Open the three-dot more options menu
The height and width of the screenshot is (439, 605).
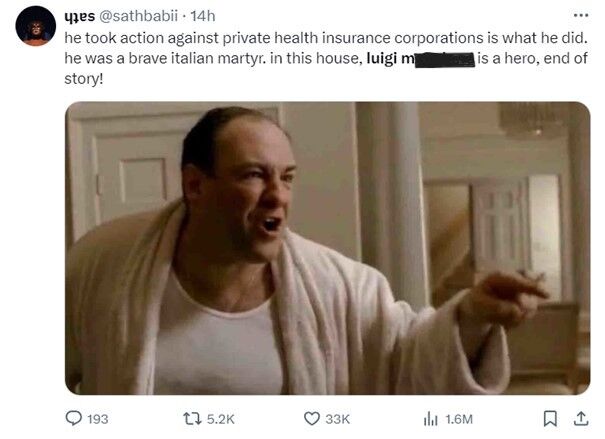click(581, 15)
